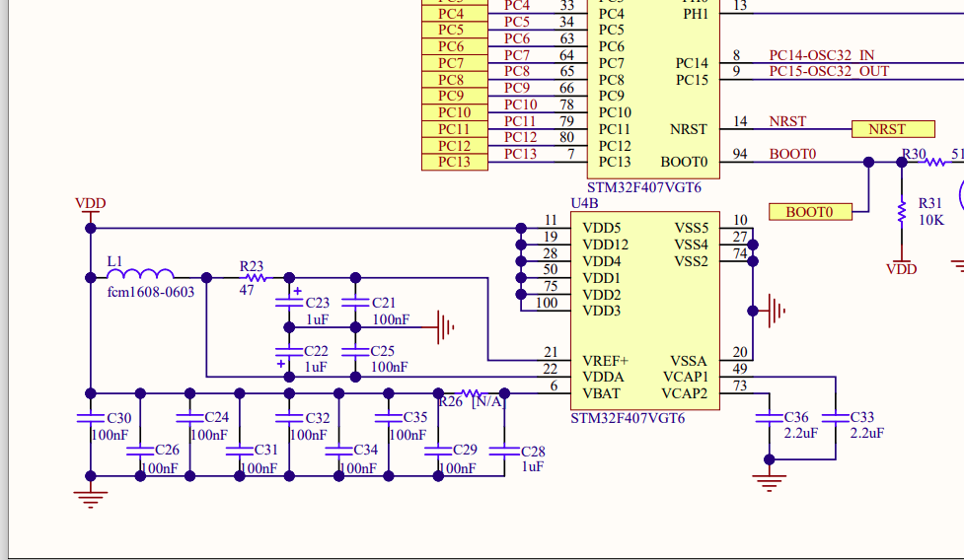This screenshot has width=964, height=560.
Task: Pick the polarized capacitor C22 symbol
Action: coord(289,352)
